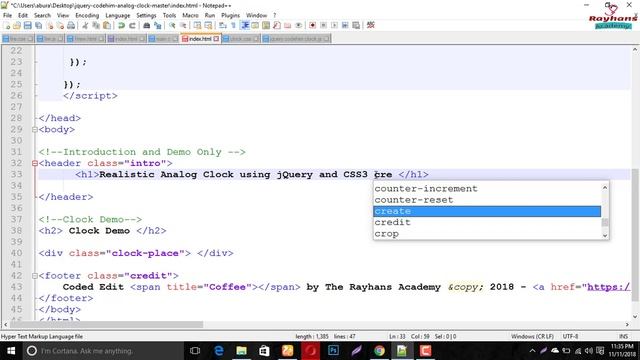Open Google Chrome from the taskbar
640x360 pixels.
379,351
